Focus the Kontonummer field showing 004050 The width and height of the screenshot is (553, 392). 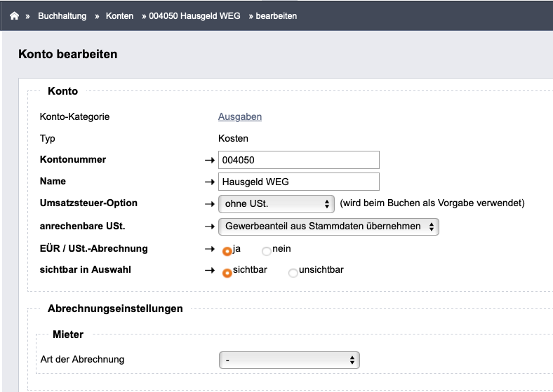point(299,160)
